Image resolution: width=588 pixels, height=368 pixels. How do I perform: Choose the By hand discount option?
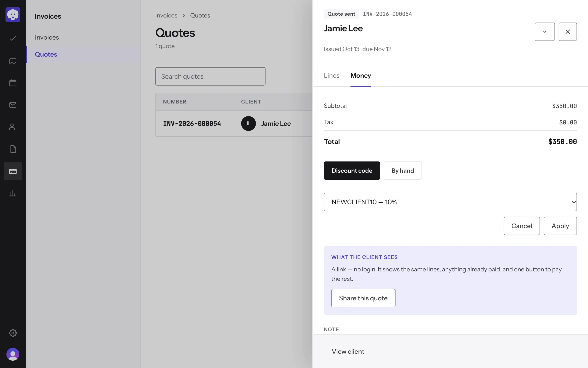coord(403,171)
